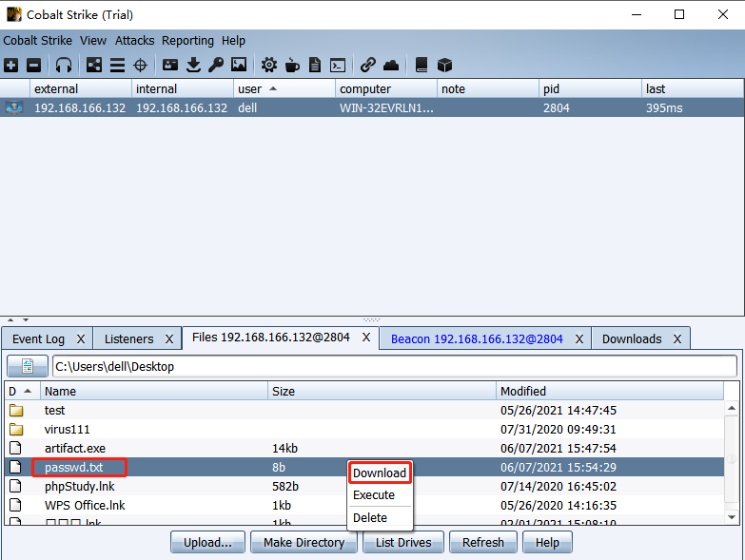Screen dimensions: 745x560
Task: Click the chain link icon in toolbar
Action: [x=367, y=65]
